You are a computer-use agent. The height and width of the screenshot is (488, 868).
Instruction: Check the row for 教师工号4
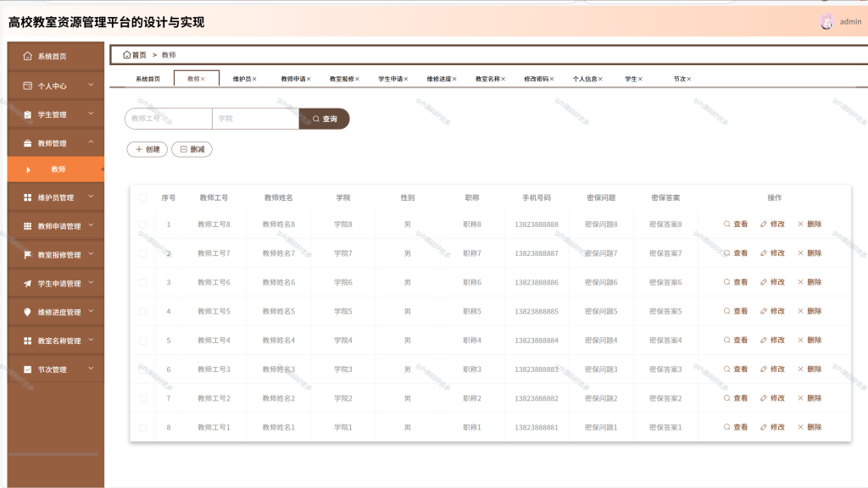(142, 341)
